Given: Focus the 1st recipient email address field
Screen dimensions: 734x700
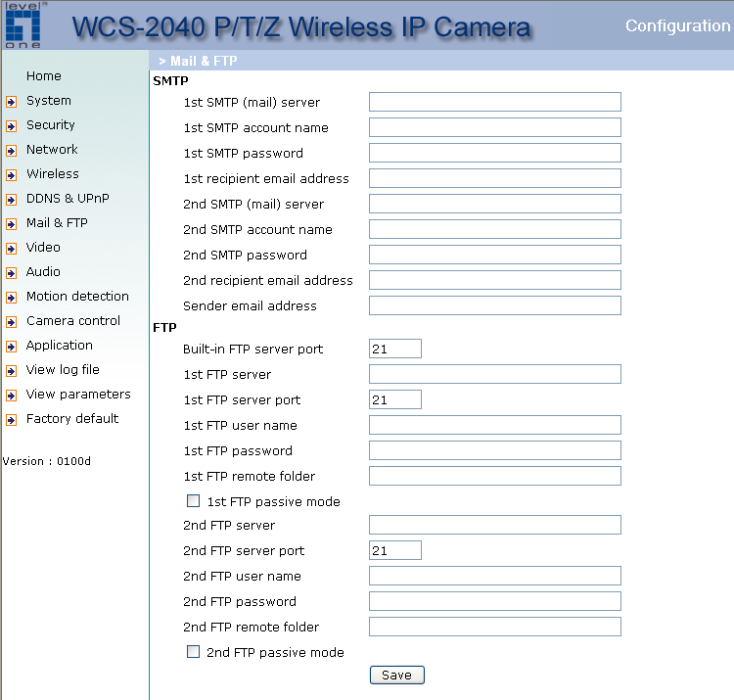Looking at the screenshot, I should (x=495, y=178).
